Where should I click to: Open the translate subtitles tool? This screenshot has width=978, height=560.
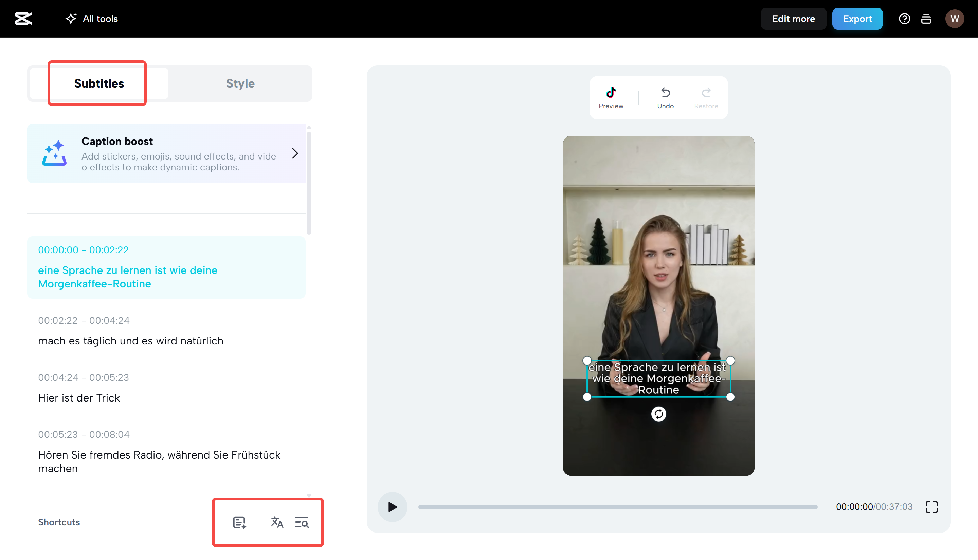277,522
